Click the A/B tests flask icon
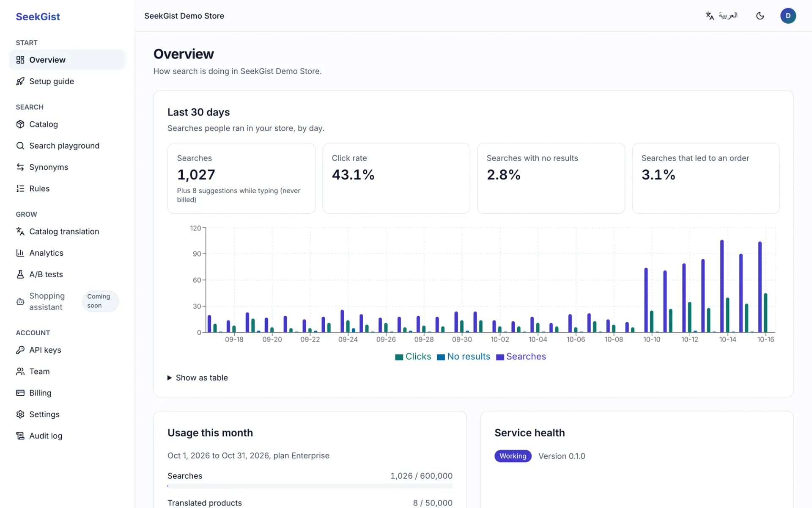 20,274
